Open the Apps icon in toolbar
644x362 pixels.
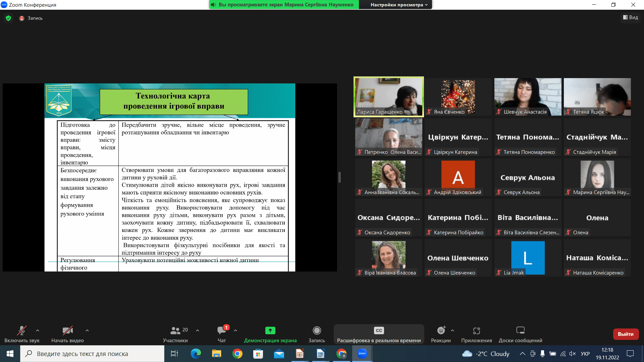tap(476, 330)
